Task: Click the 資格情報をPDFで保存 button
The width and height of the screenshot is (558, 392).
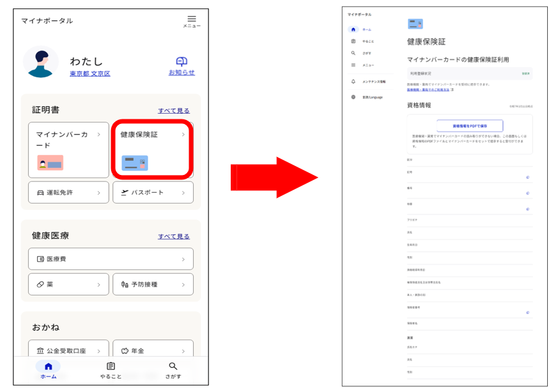Action: pos(470,126)
